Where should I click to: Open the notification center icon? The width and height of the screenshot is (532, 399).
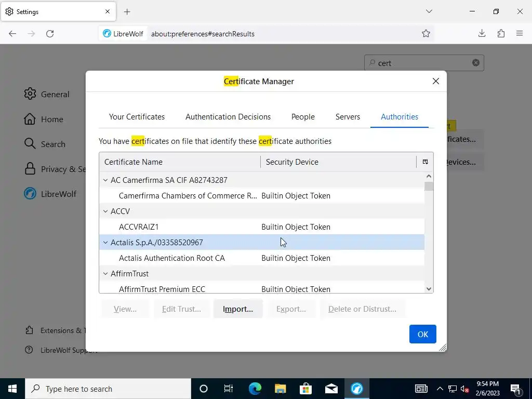(515, 389)
